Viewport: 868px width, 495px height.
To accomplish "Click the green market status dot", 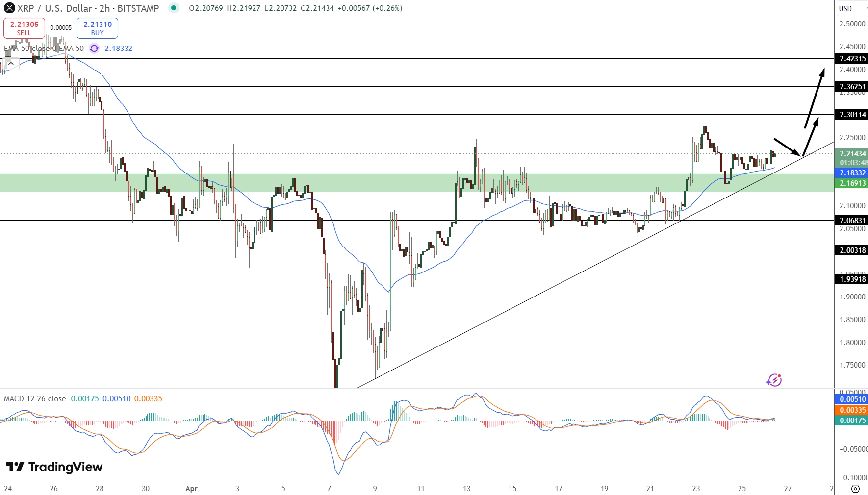I will pyautogui.click(x=174, y=8).
